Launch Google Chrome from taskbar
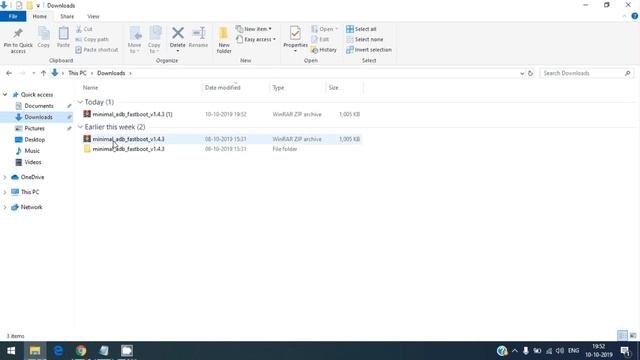640x360 pixels. click(81, 351)
